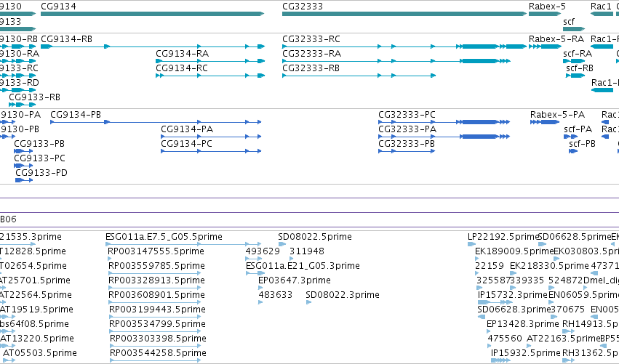Select the CG32333-PA protein label
Viewport: 619px width, 364px height.
pos(407,129)
